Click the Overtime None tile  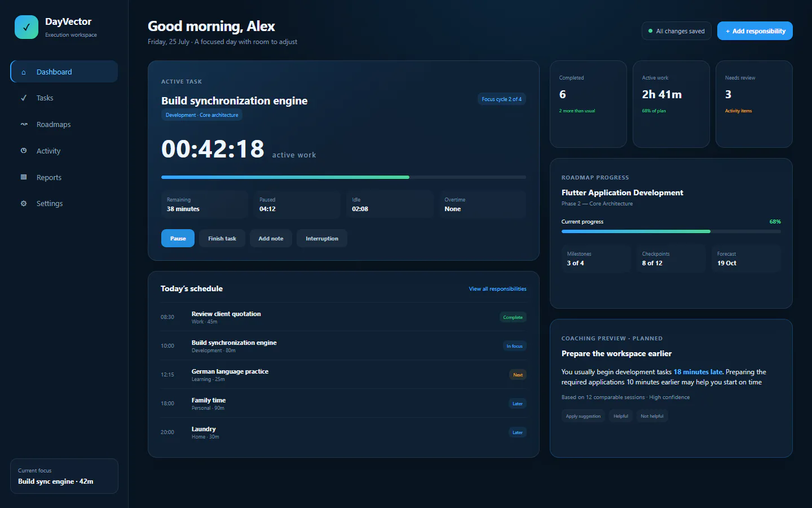pyautogui.click(x=483, y=204)
